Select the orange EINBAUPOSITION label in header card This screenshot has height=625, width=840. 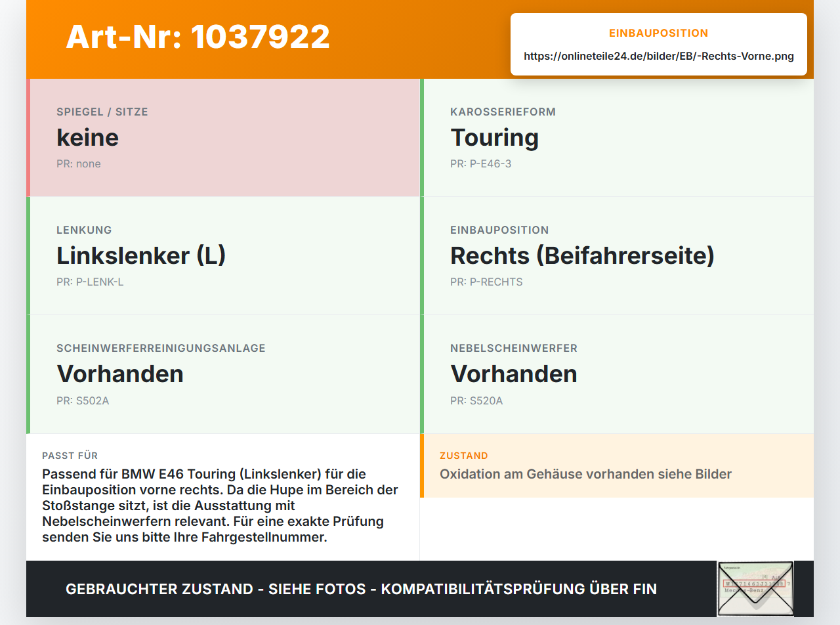pos(659,33)
